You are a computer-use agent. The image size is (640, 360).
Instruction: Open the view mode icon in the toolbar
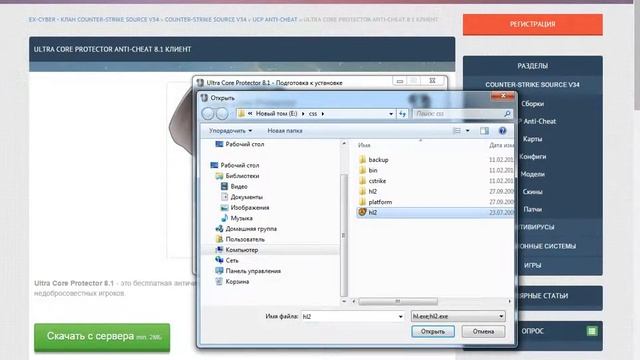coord(457,131)
